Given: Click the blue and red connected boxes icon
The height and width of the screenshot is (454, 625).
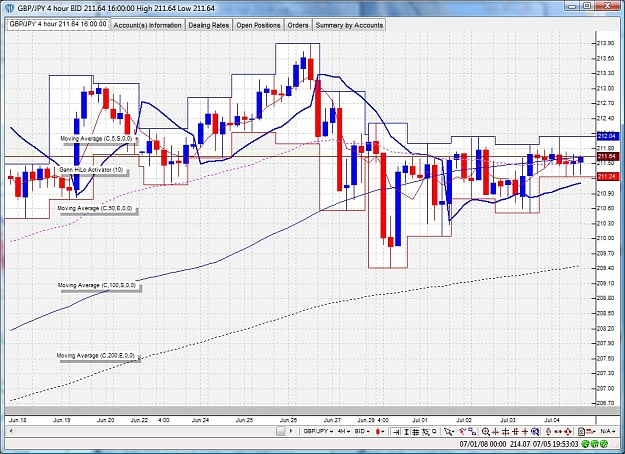Looking at the screenshot, I should (x=472, y=431).
